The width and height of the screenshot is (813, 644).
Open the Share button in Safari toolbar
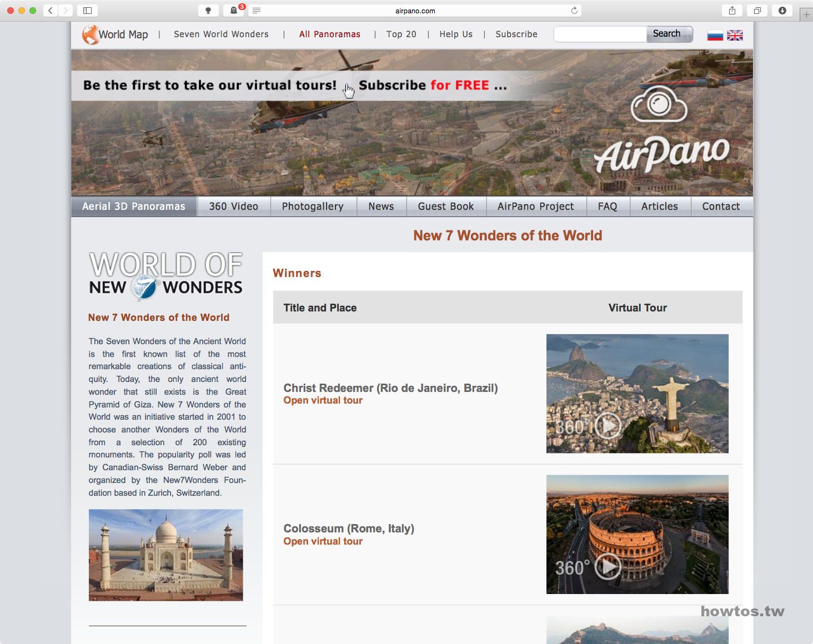[732, 11]
